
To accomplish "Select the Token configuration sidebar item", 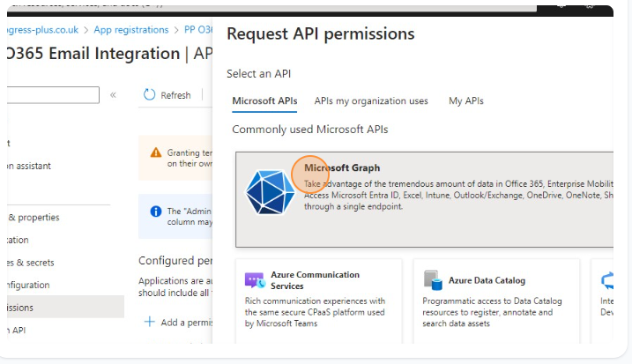I will click(x=28, y=285).
